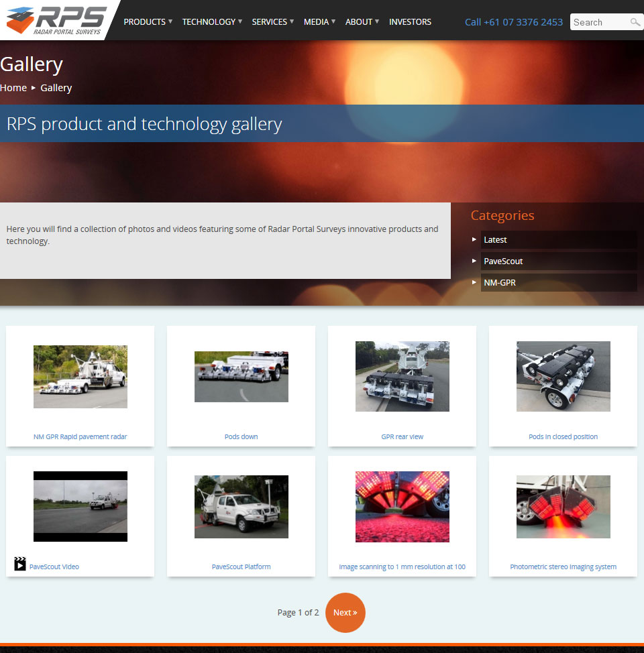Click the PaveScout Platform caption link
This screenshot has height=653, width=644.
click(x=241, y=567)
